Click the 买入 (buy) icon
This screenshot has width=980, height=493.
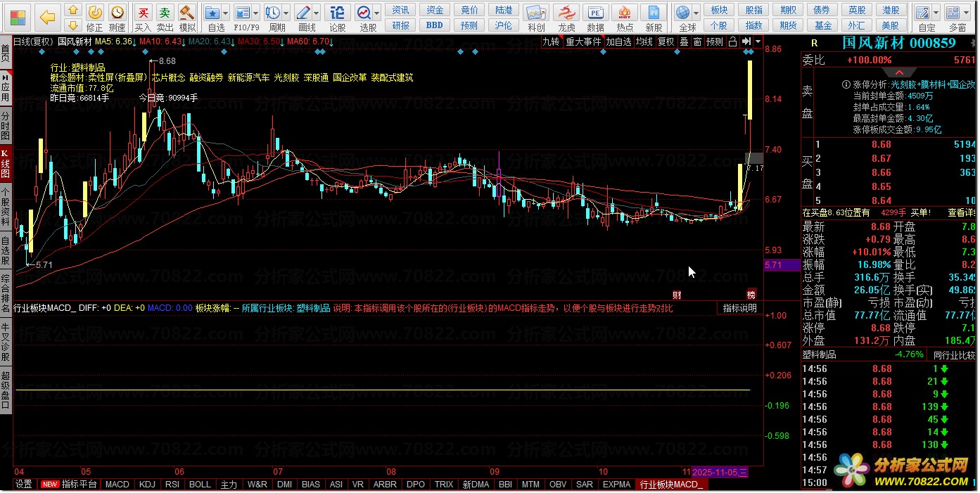(x=143, y=17)
